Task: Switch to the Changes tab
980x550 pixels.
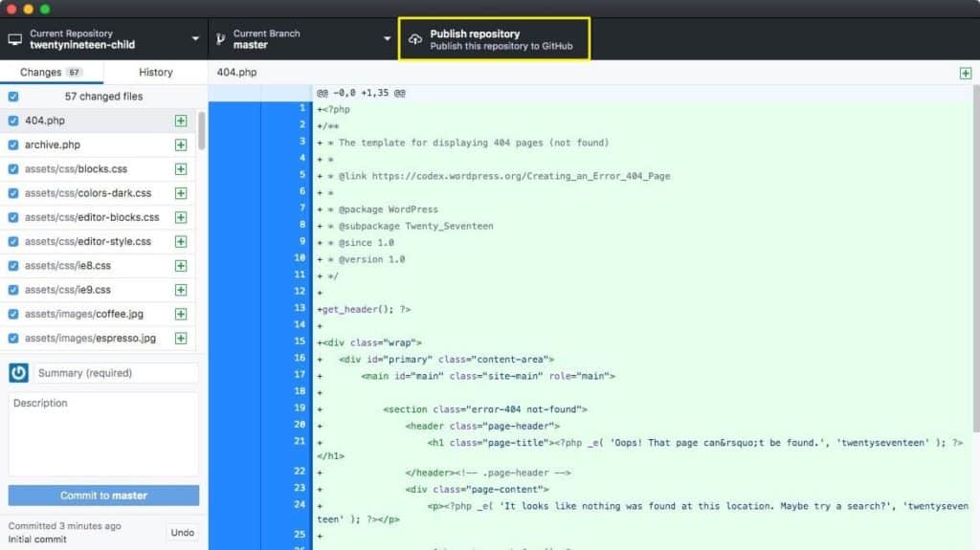Action: 52,72
